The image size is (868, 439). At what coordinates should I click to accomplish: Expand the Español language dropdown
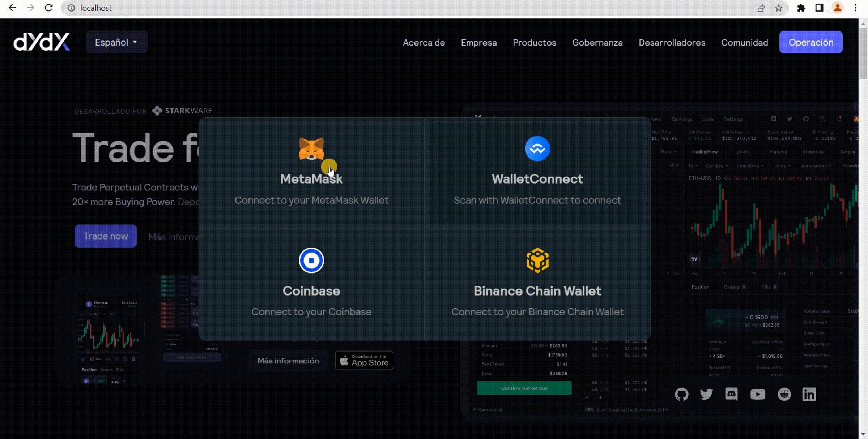[x=116, y=42]
